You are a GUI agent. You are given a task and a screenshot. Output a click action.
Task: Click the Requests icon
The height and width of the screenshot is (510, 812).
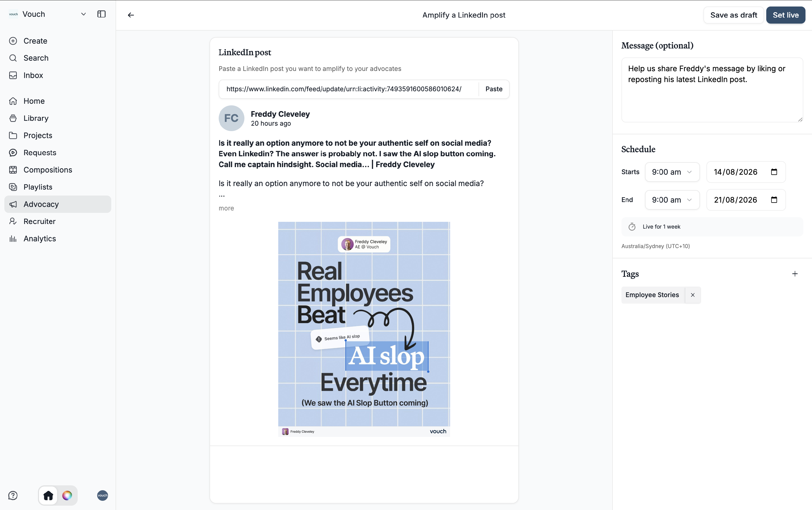13,152
